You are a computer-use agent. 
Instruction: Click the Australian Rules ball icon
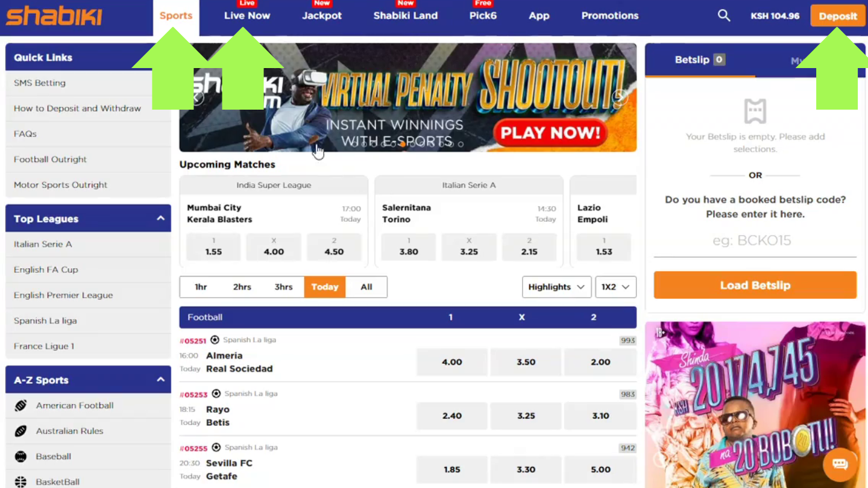click(x=21, y=431)
